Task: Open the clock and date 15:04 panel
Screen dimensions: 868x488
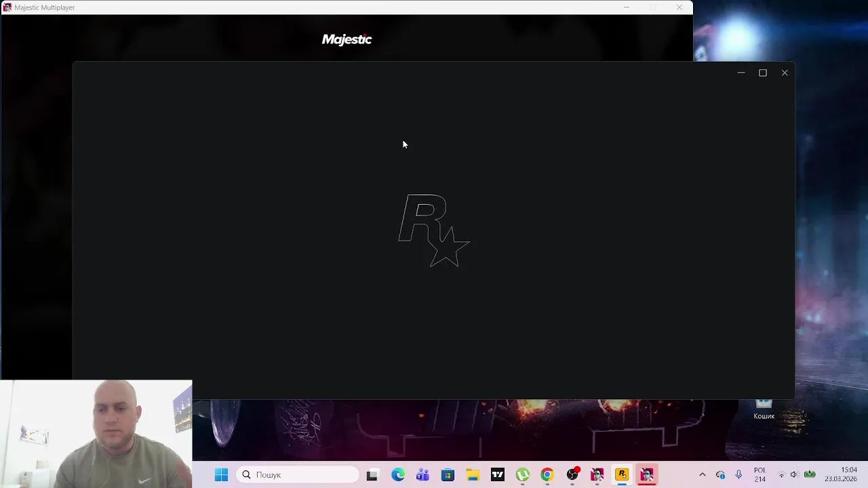Action: coord(841,474)
